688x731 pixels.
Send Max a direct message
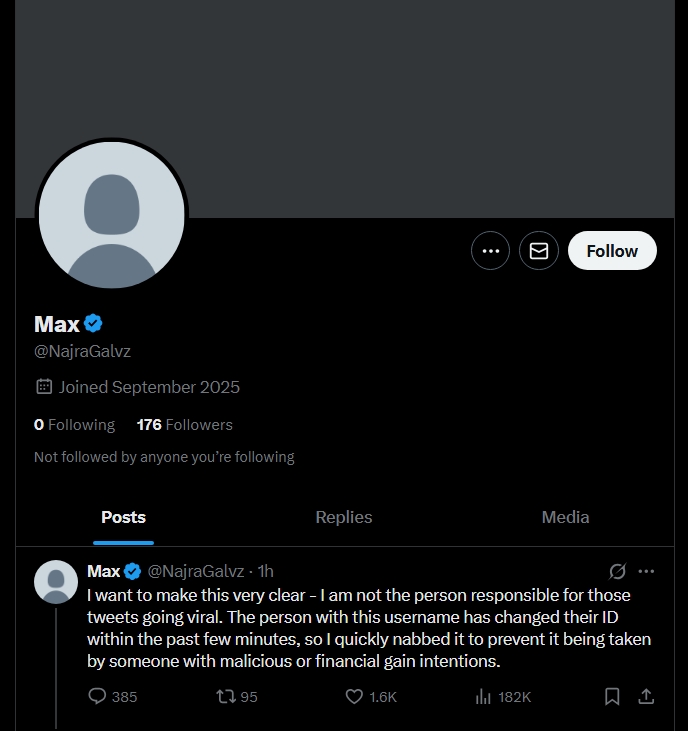click(x=539, y=251)
